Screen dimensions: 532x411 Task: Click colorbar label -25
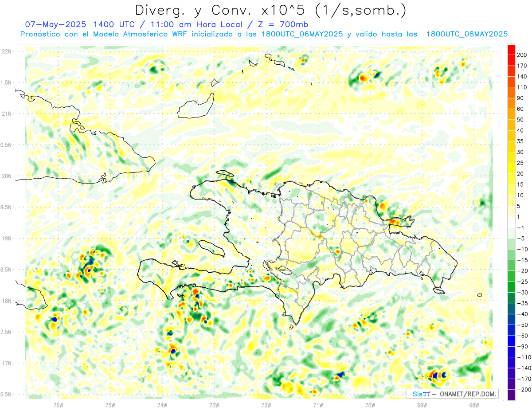click(522, 282)
